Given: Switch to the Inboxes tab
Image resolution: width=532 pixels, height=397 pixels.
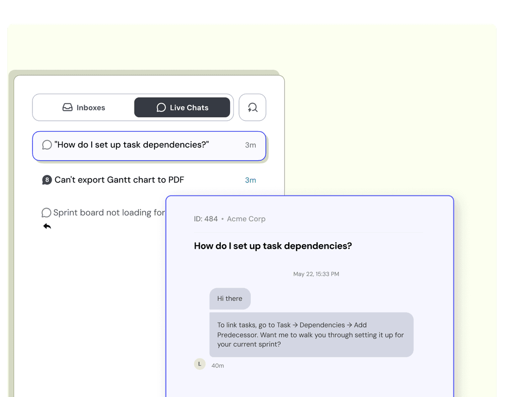Looking at the screenshot, I should point(84,108).
